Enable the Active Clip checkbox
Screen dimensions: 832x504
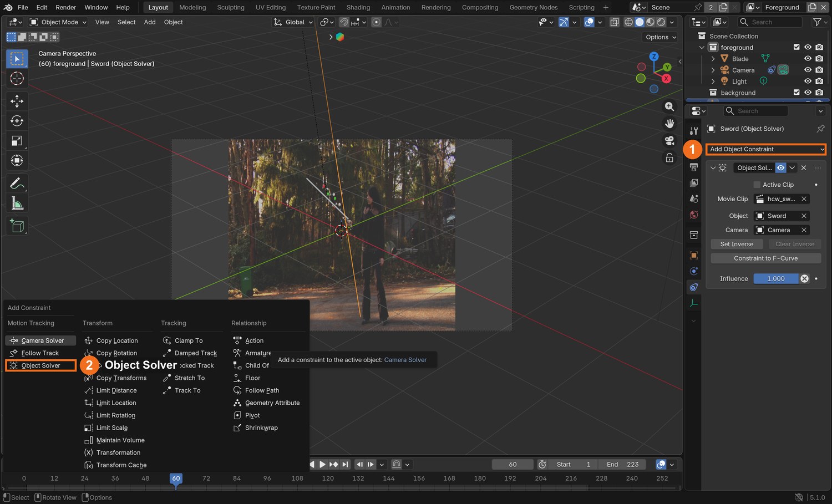[757, 185]
